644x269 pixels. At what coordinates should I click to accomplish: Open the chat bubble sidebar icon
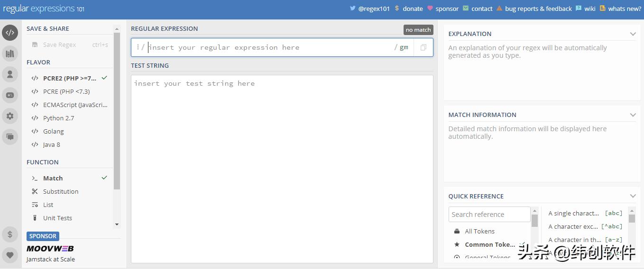click(x=10, y=137)
